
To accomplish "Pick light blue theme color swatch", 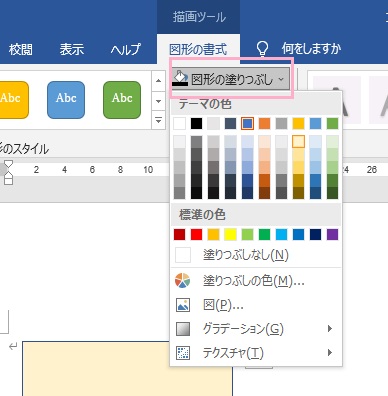I will [315, 124].
